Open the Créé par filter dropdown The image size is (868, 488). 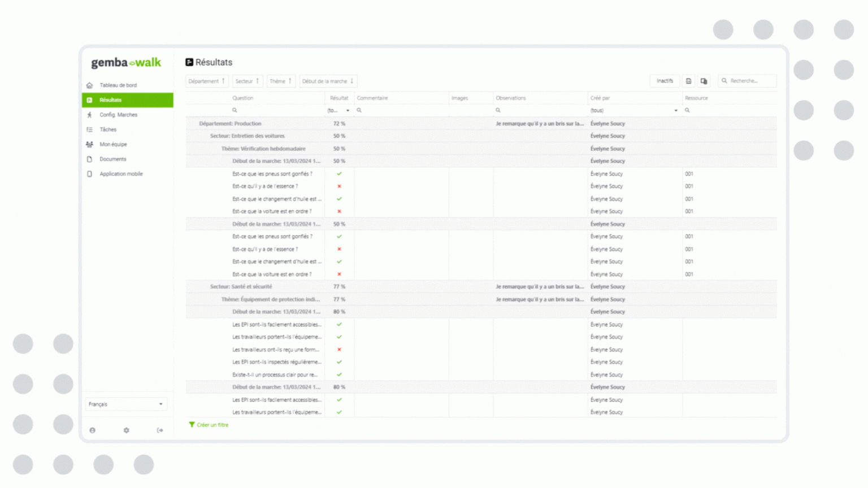click(675, 111)
